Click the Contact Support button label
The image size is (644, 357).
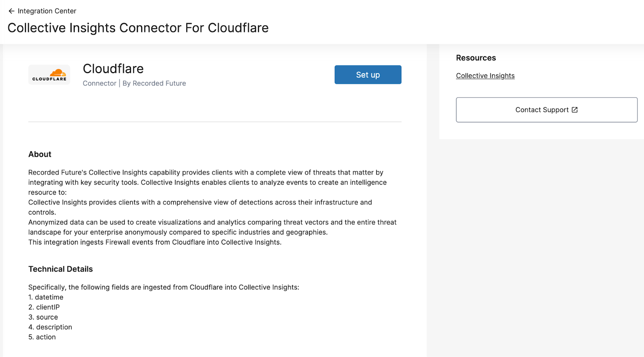542,110
